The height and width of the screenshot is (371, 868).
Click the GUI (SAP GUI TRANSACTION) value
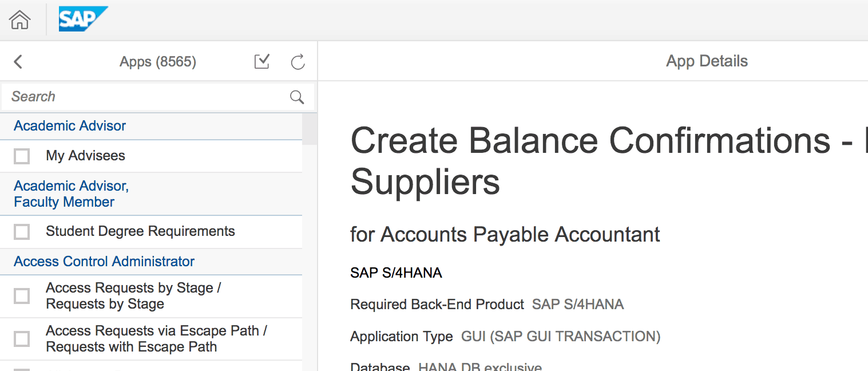pyautogui.click(x=561, y=337)
